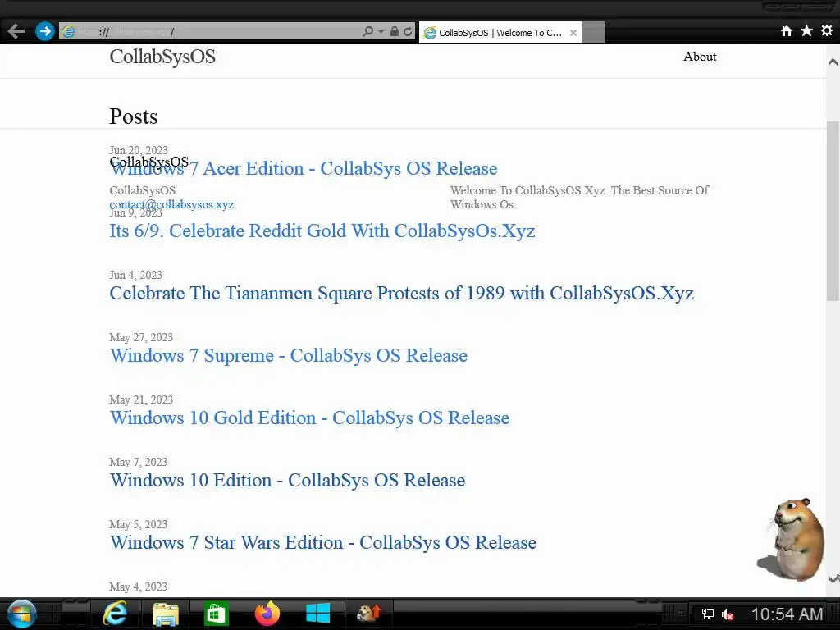Click the May 7, 2023 date text

tap(138, 463)
